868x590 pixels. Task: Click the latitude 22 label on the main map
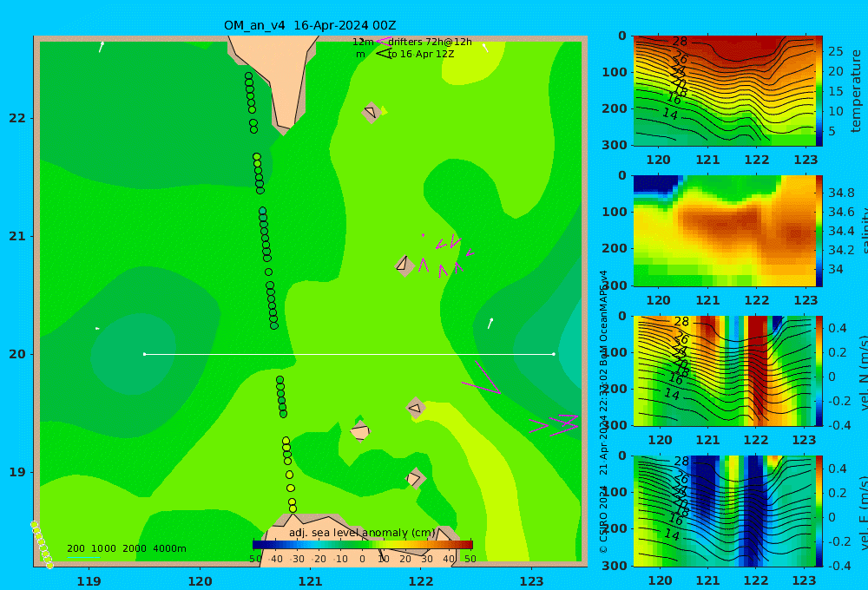[x=17, y=118]
